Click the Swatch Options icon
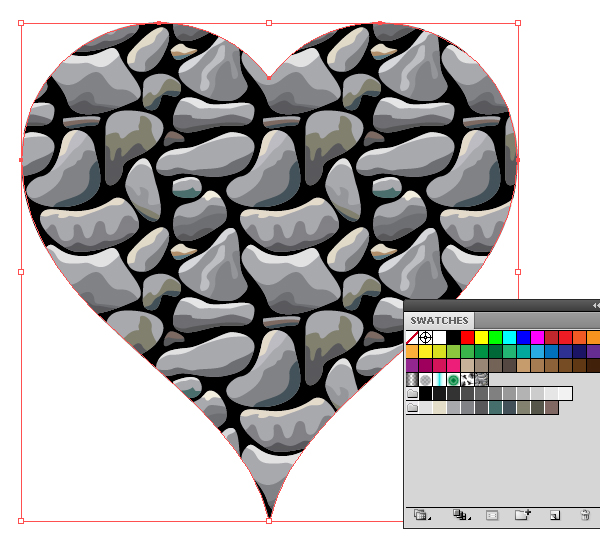 click(x=492, y=516)
